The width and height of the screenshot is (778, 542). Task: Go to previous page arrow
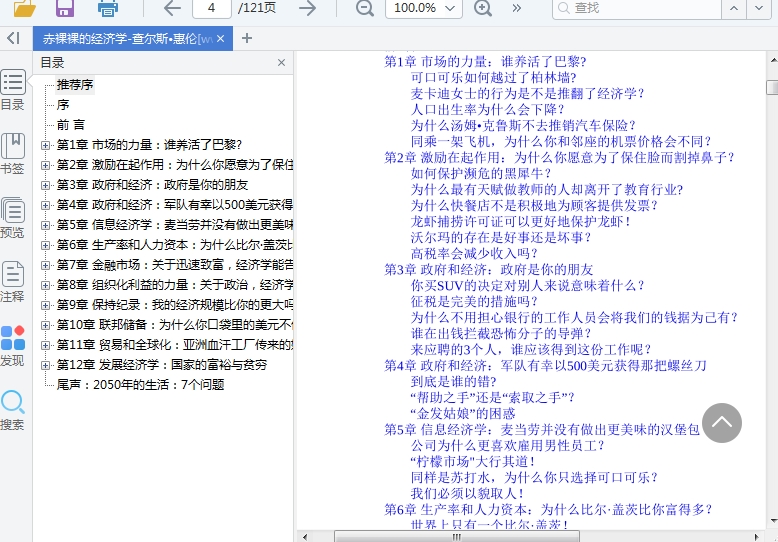[x=172, y=8]
